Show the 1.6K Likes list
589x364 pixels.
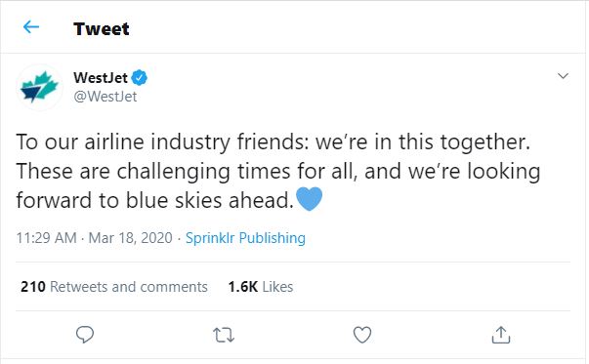coord(261,287)
